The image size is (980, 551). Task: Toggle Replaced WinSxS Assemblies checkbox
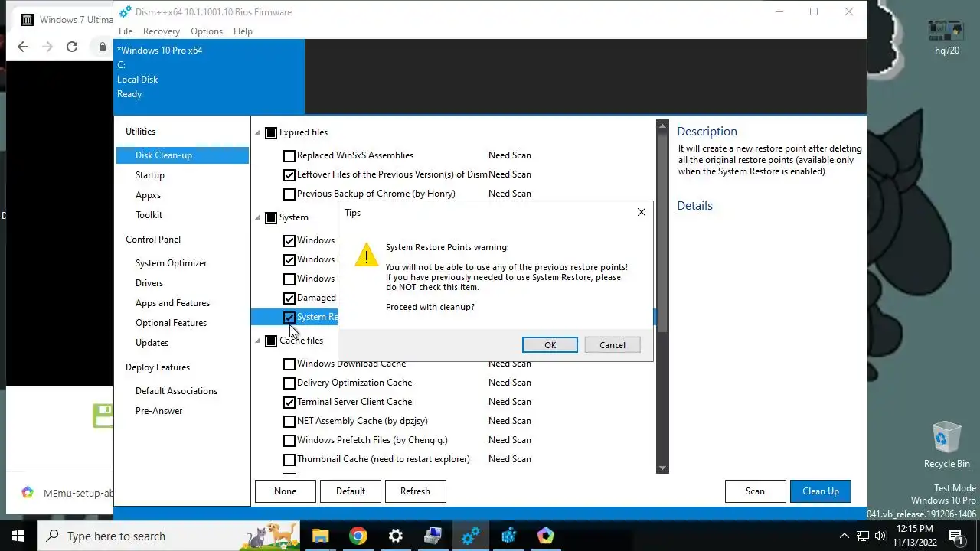coord(289,155)
